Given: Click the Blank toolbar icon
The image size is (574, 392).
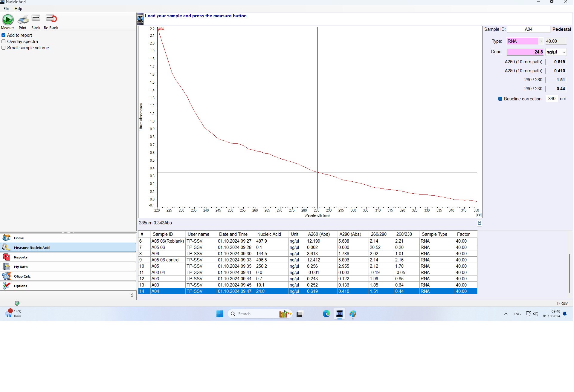Looking at the screenshot, I should click(36, 19).
